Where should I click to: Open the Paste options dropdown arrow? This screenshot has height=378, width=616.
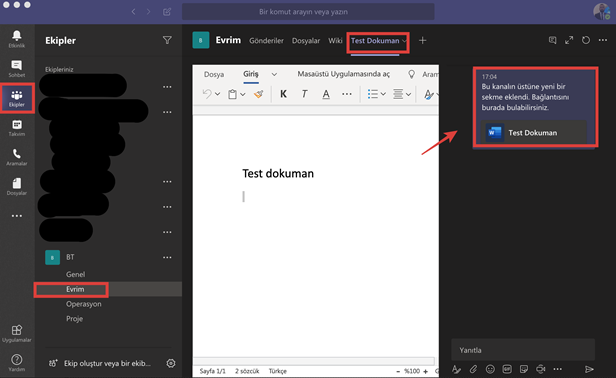(243, 94)
